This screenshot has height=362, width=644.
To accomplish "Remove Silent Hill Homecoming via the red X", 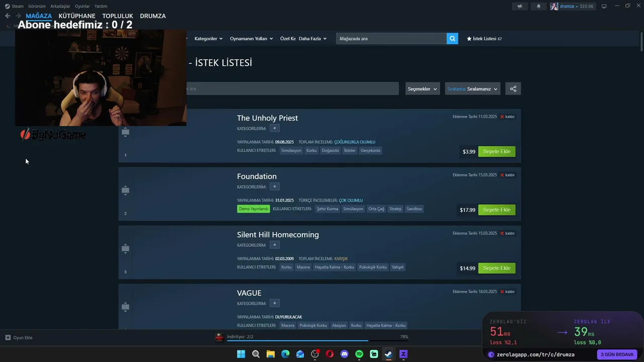I will click(502, 233).
